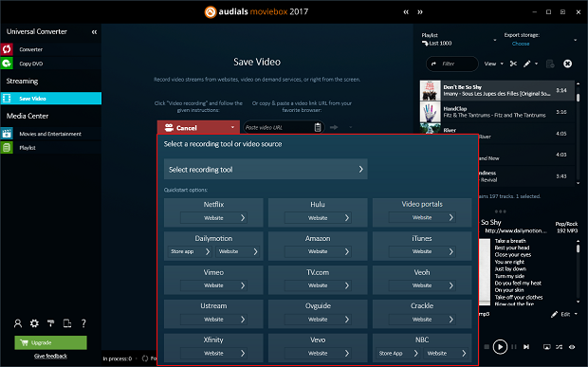Open the Cancel button dropdown arrow
The image size is (588, 367).
pos(232,127)
